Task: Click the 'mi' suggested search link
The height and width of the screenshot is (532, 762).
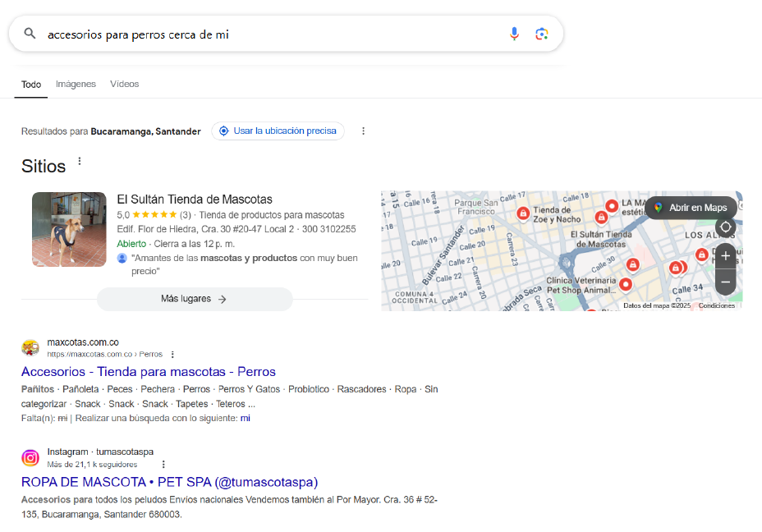Action: 246,419
